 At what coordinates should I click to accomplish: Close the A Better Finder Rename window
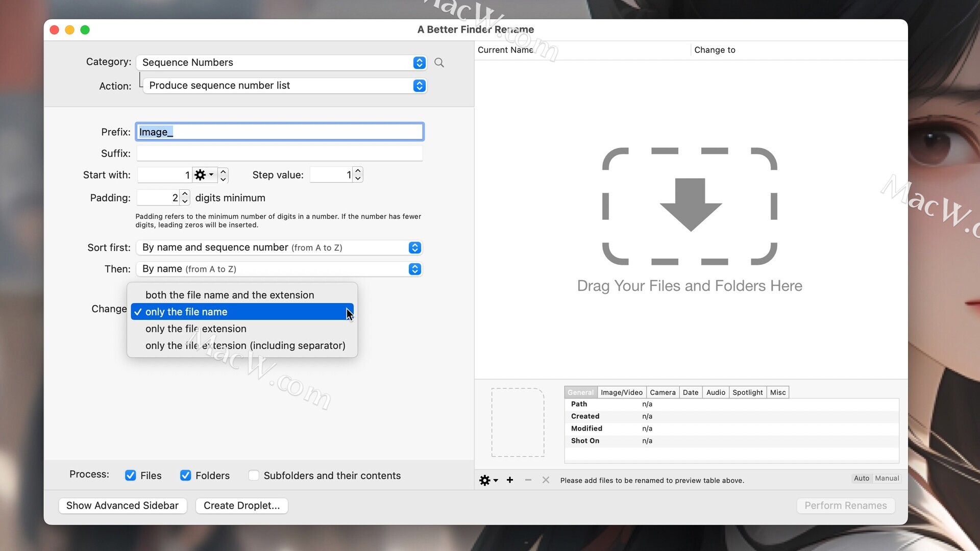55,30
